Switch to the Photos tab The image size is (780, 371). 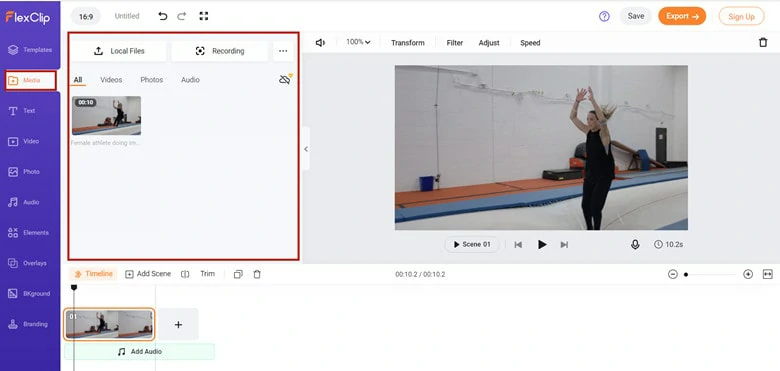pos(152,80)
